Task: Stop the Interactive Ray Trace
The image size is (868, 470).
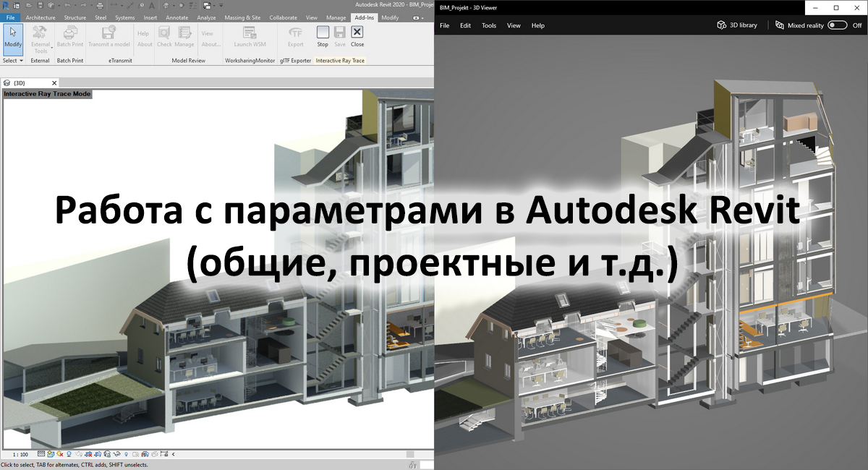Action: pos(323,38)
